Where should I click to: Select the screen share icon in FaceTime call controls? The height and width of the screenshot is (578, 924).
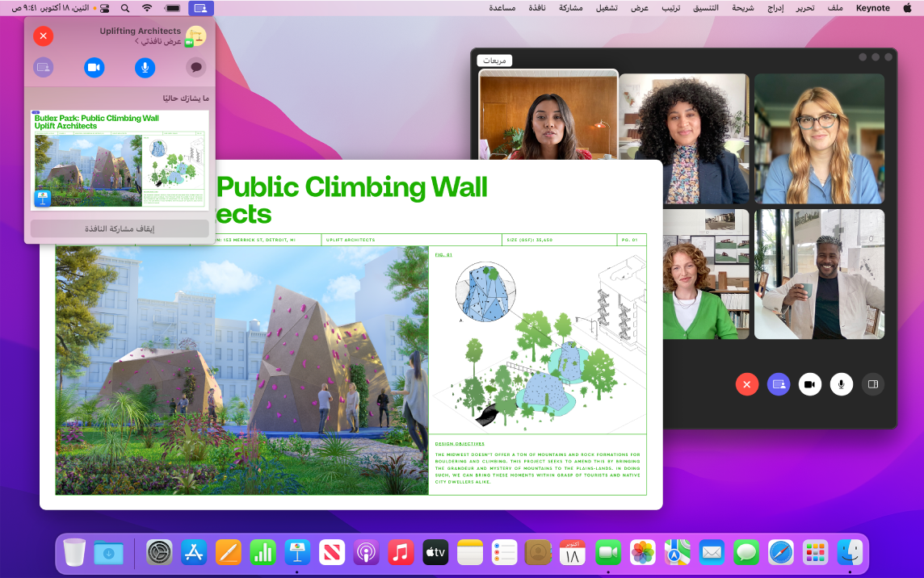point(779,385)
